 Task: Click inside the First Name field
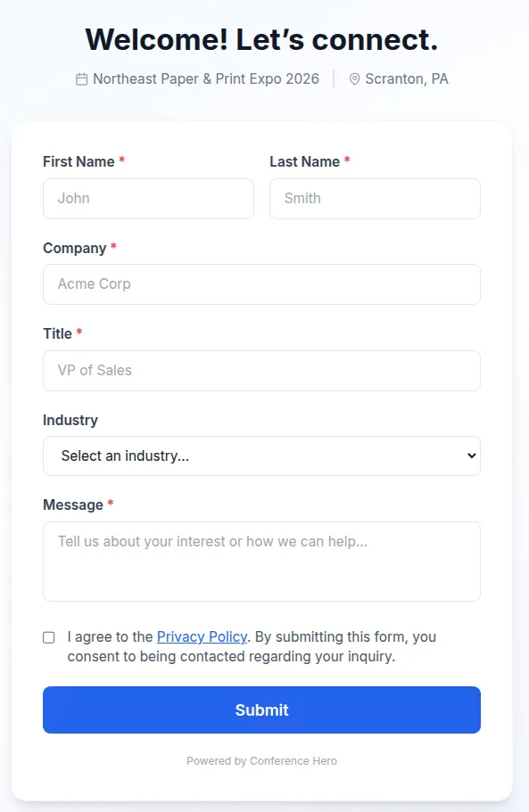click(148, 198)
